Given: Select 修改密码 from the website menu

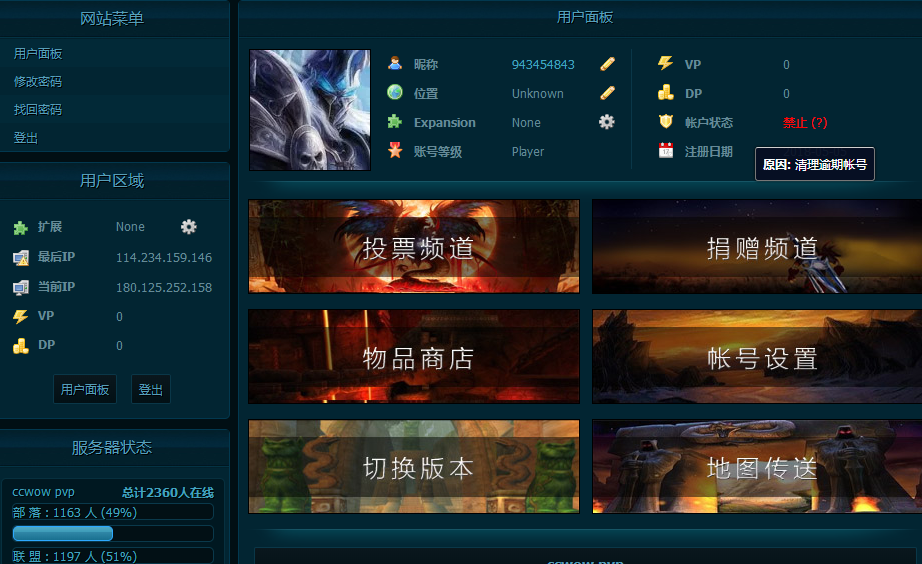Looking at the screenshot, I should point(38,82).
